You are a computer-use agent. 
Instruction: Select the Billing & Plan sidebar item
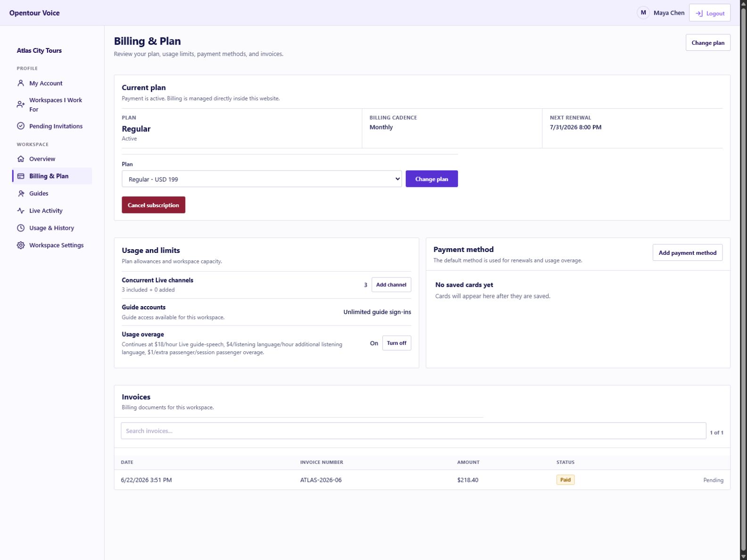pos(52,176)
